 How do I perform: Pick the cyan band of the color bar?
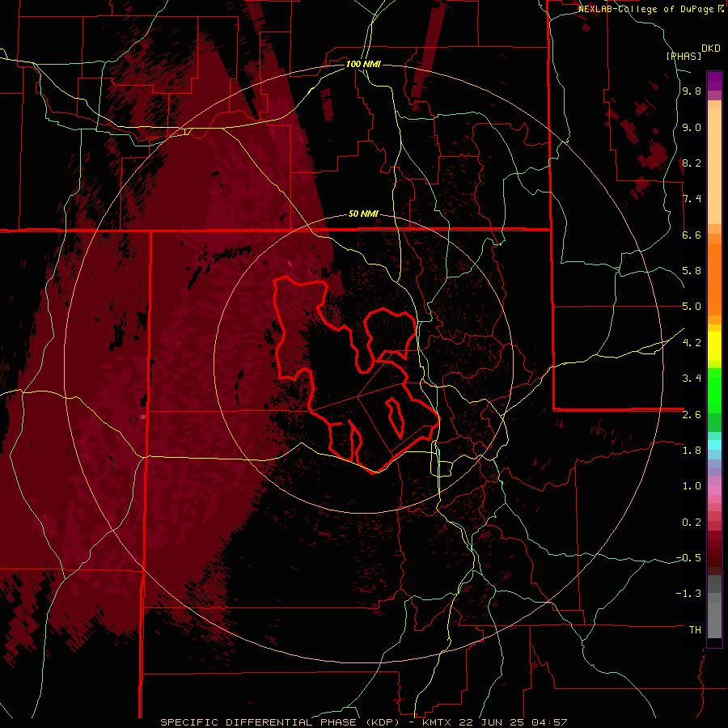click(x=714, y=445)
